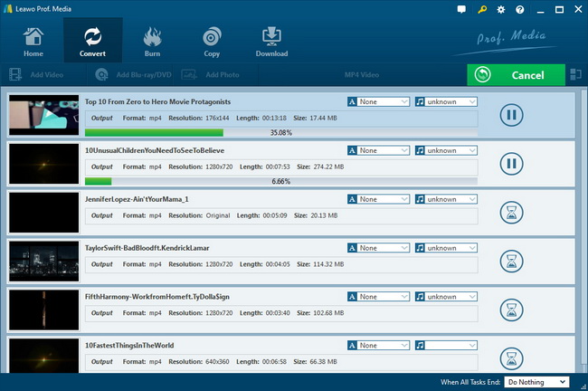Image resolution: width=588 pixels, height=391 pixels.
Task: Click the hourglass for JenniferLopez video
Action: 511,213
